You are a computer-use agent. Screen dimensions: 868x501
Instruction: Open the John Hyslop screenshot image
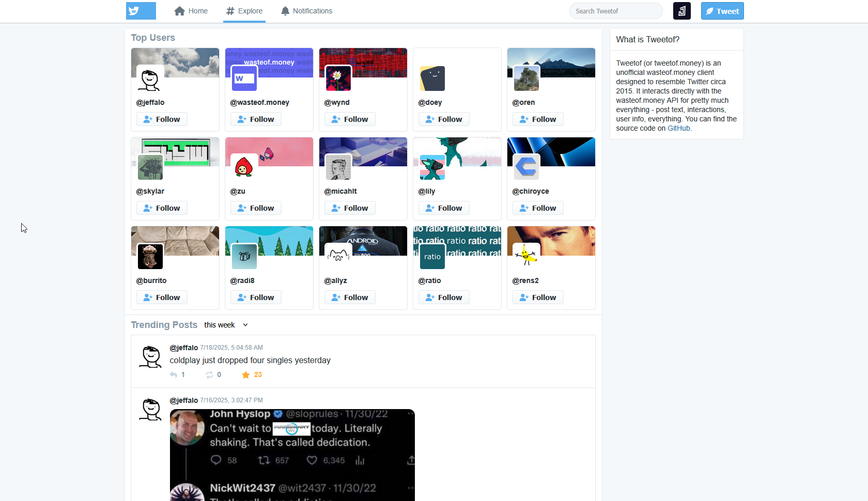point(292,455)
